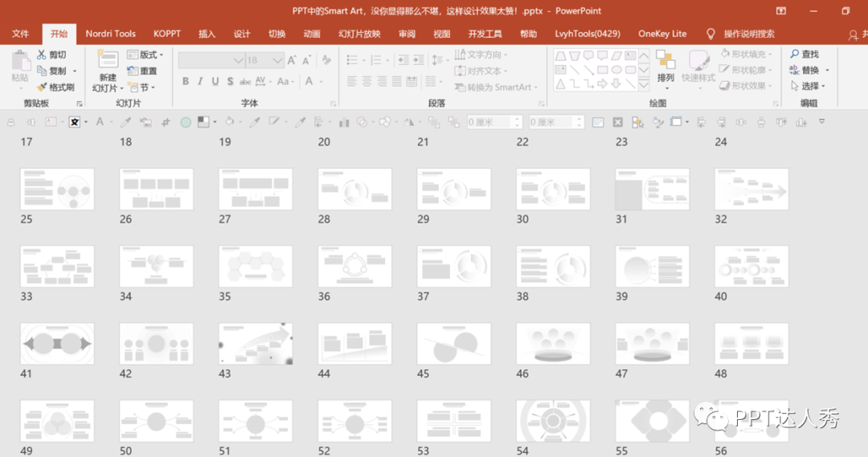Select slide thumbnail 41
Screen dimensions: 868x457
57,344
